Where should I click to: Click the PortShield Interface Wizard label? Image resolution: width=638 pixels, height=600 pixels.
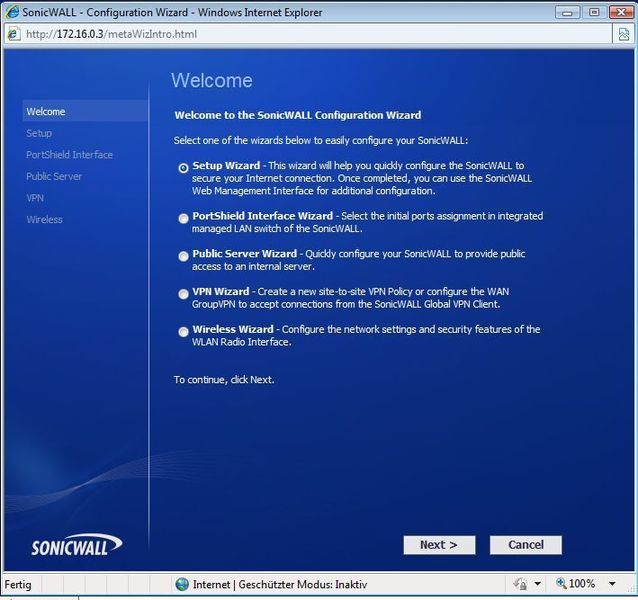tap(262, 216)
